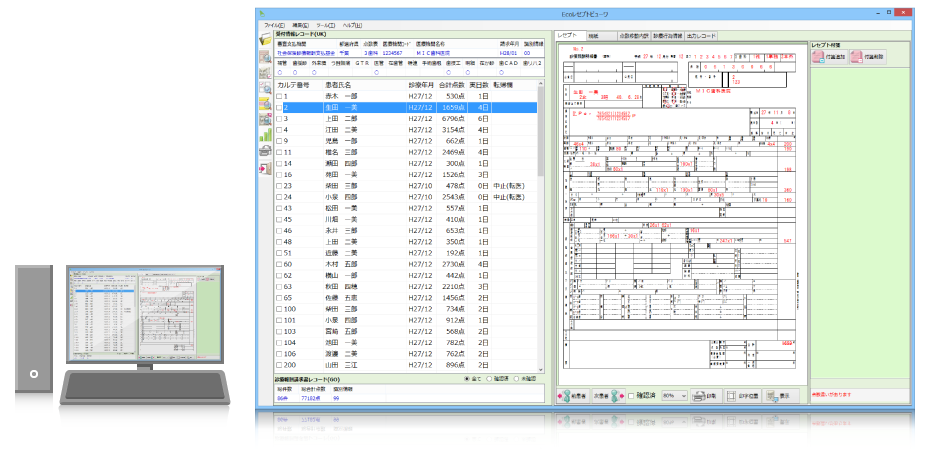Screen dimensions: 930x450
Task: Select the 確認済 radio button filter
Action: (x=497, y=378)
